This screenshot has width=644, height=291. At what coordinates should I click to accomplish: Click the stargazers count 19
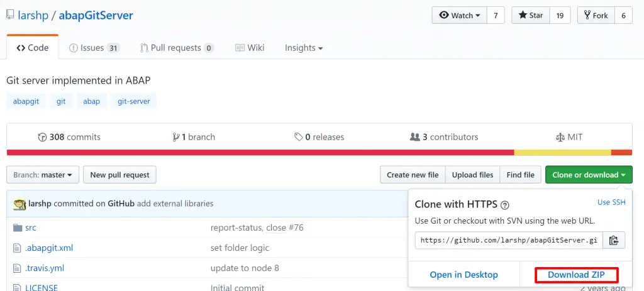coord(560,15)
